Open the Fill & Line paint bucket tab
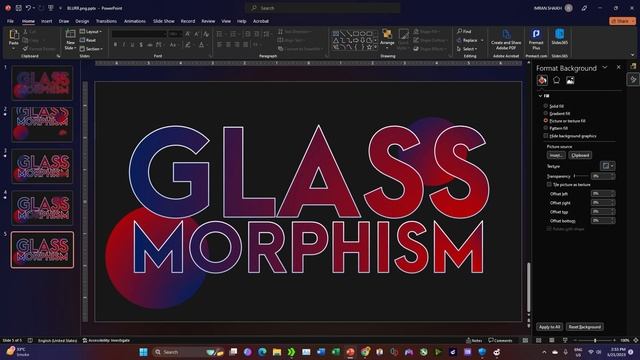 pos(542,80)
